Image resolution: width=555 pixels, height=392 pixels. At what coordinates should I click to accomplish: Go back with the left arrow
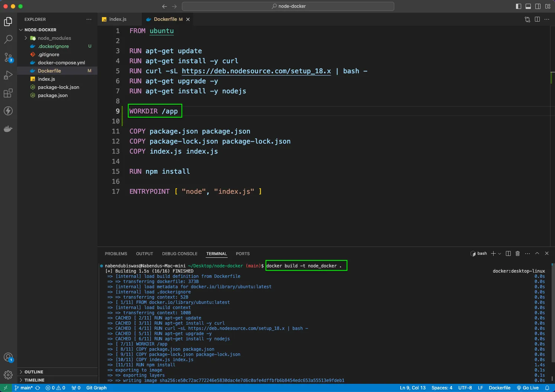click(165, 6)
